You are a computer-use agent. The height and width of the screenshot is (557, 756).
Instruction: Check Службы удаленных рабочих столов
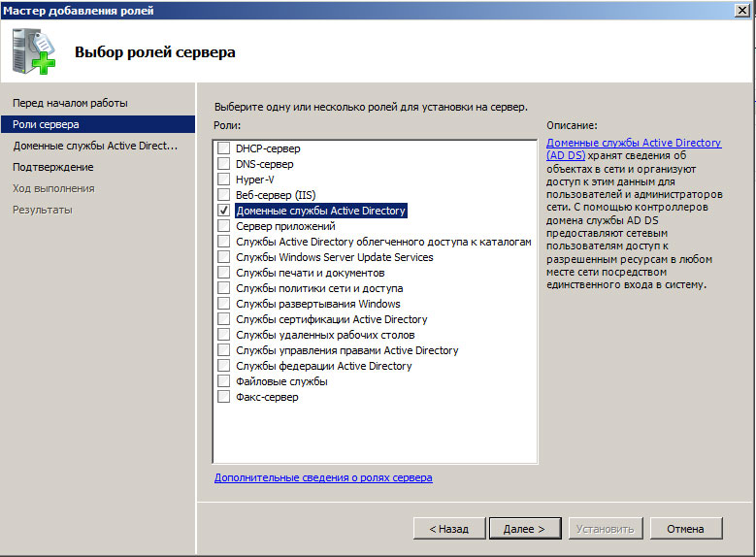pyautogui.click(x=223, y=334)
